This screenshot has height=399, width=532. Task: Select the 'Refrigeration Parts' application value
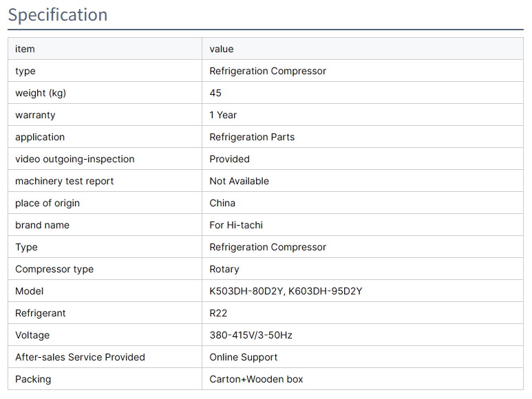252,137
